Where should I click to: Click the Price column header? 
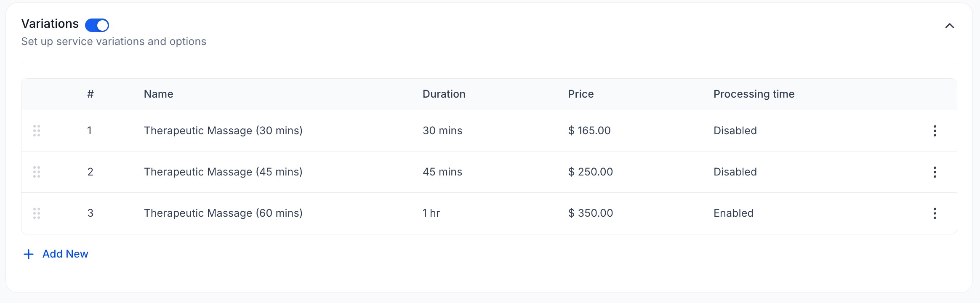[581, 94]
